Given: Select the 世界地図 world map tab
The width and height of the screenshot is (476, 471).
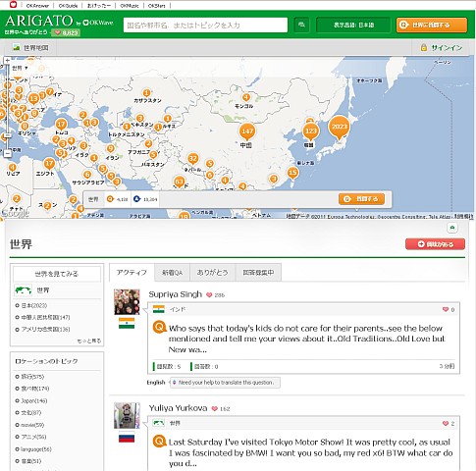Looking at the screenshot, I should (x=30, y=48).
